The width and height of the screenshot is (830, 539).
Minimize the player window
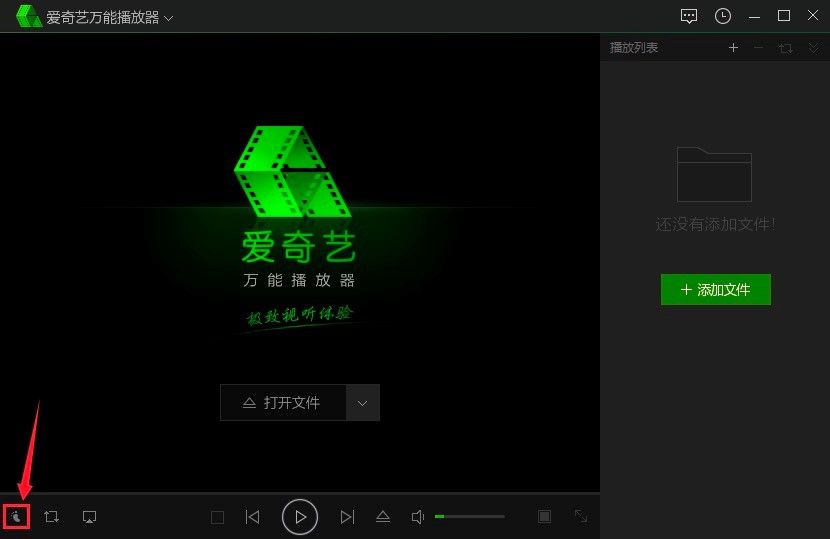[x=754, y=17]
